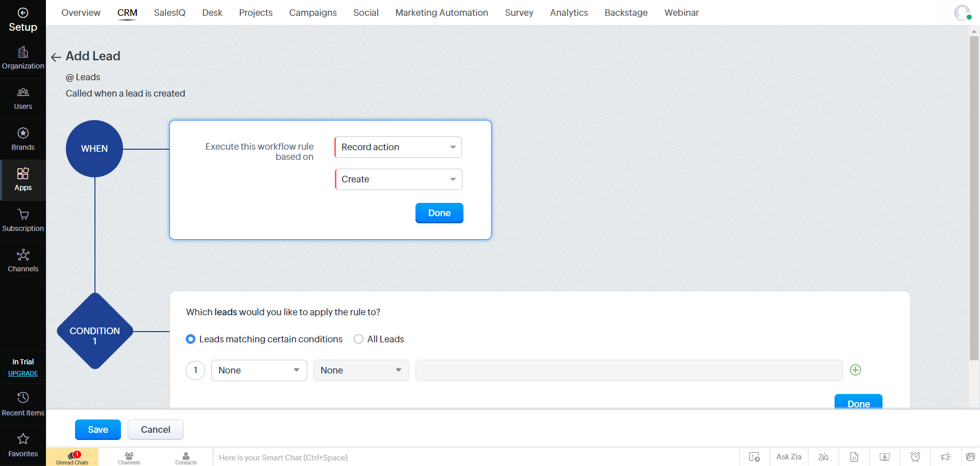Screen dimensions: 980x466
Task: Go back using the Add Lead arrow
Action: (56, 57)
